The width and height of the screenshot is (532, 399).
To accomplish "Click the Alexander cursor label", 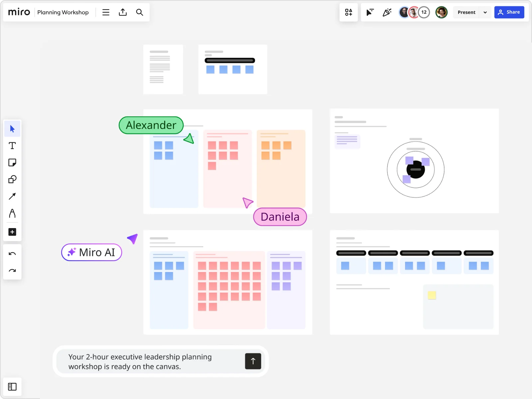I will point(151,125).
